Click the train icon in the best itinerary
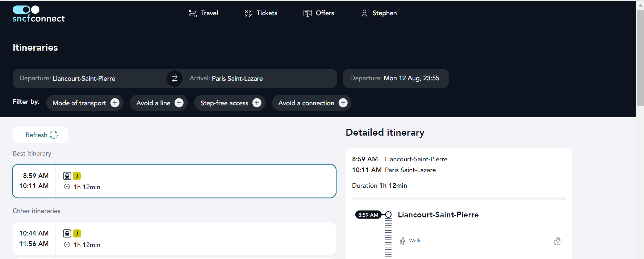This screenshot has height=259, width=644. pos(67,176)
